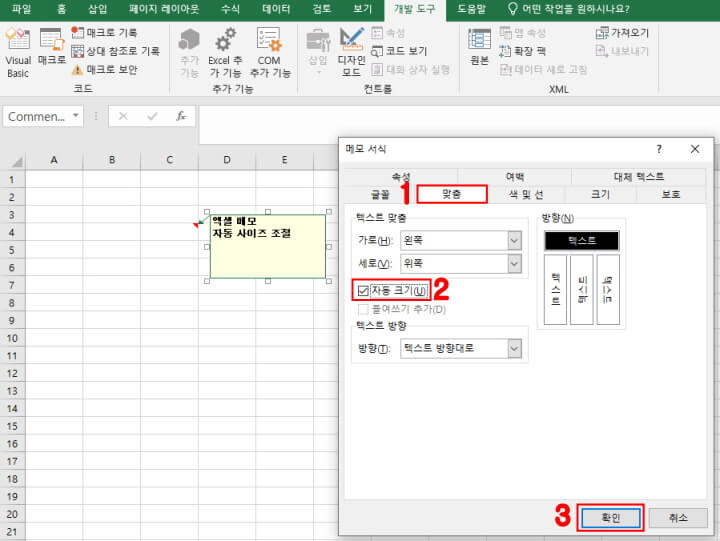Click 코드 보기 view code
Screen dimensions: 720x541
pos(399,51)
